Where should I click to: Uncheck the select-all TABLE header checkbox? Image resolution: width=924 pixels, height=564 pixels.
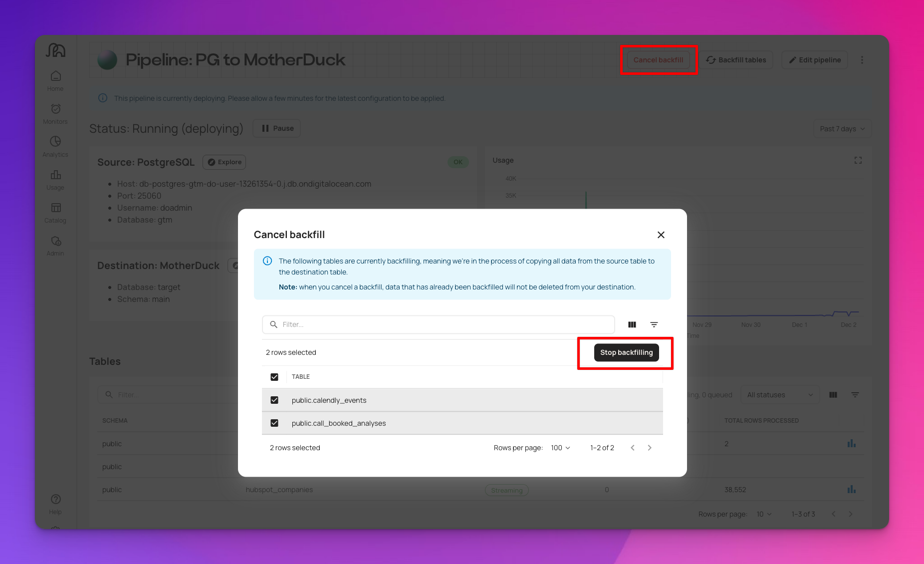(x=274, y=377)
